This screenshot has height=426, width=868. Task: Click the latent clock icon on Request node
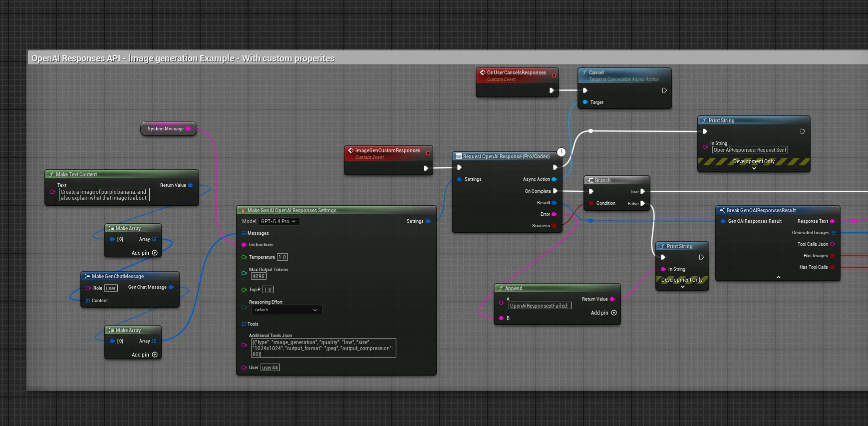[x=561, y=152]
